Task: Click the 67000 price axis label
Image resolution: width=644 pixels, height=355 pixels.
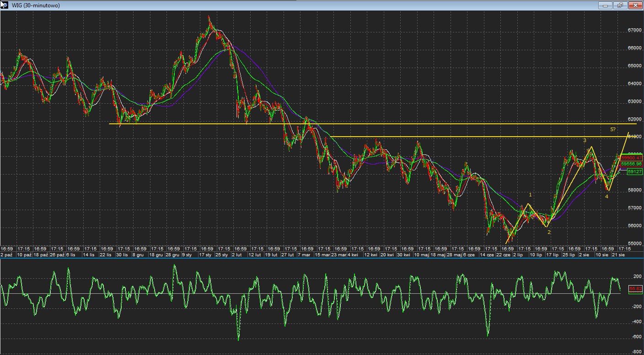Action: [x=634, y=30]
